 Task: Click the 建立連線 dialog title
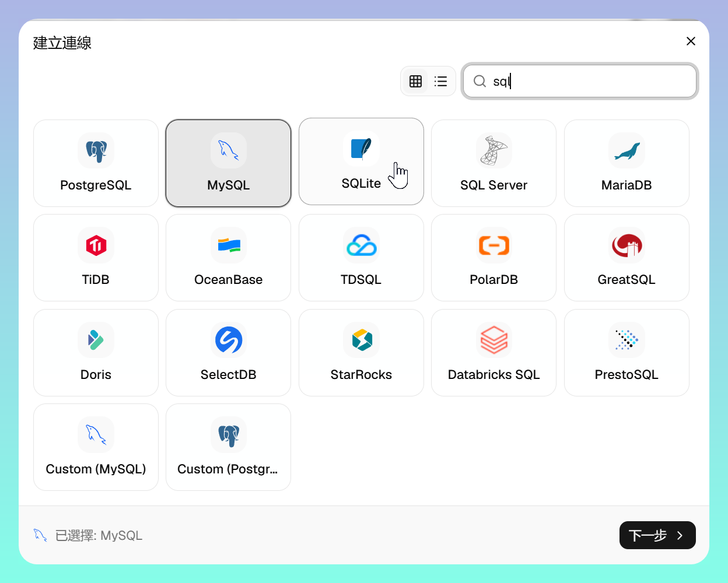coord(62,43)
